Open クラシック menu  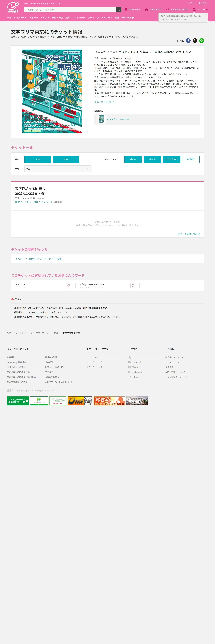(x=80, y=18)
